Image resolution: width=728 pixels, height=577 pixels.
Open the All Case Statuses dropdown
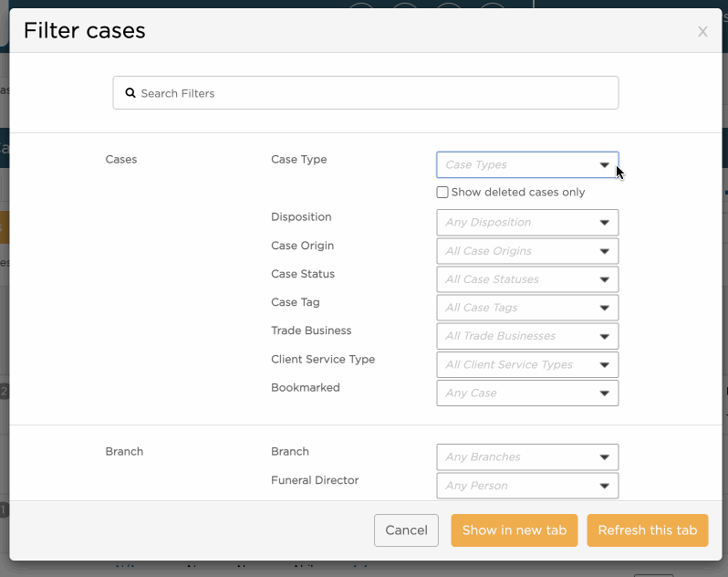[x=527, y=279]
